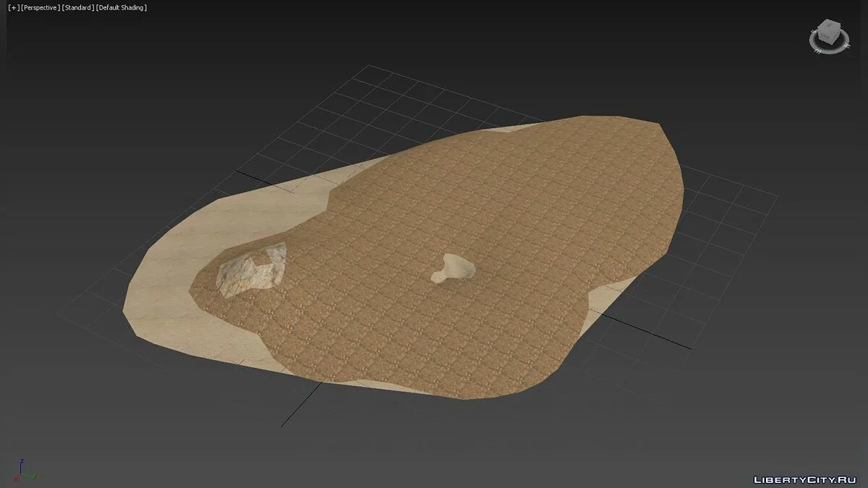Select the red X axis on the world tripod

pyautogui.click(x=16, y=479)
